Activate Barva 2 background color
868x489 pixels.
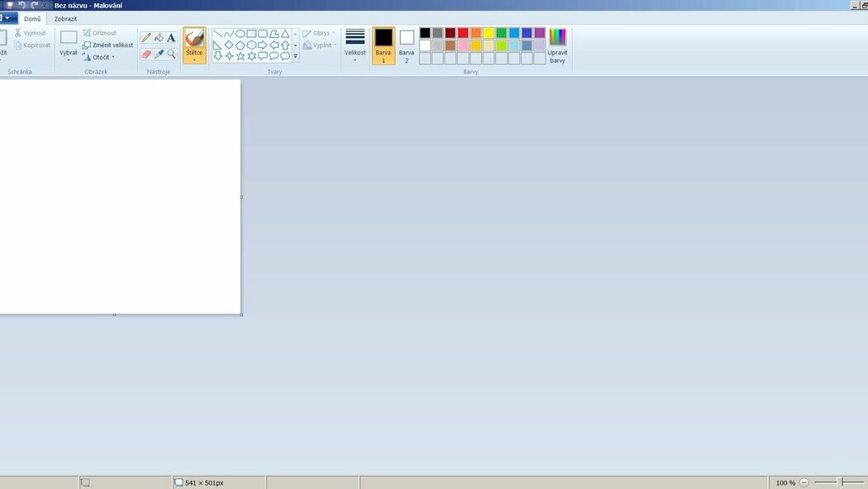407,45
